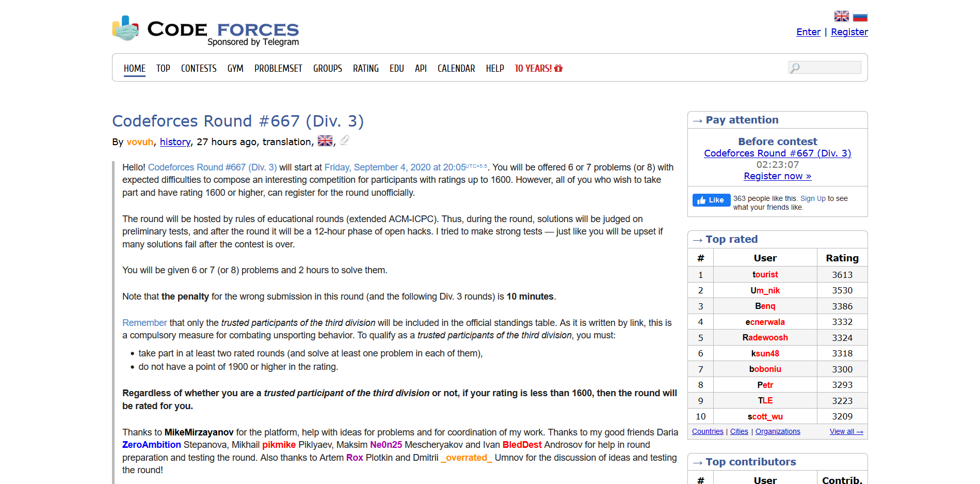Click the Register link at top right
The image size is (980, 484).
(849, 32)
